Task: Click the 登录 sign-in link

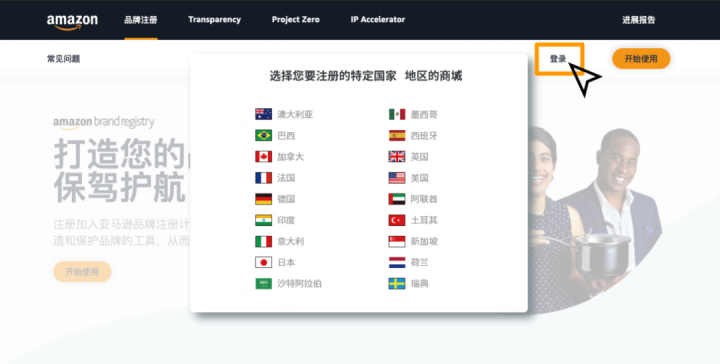Action: tap(558, 59)
